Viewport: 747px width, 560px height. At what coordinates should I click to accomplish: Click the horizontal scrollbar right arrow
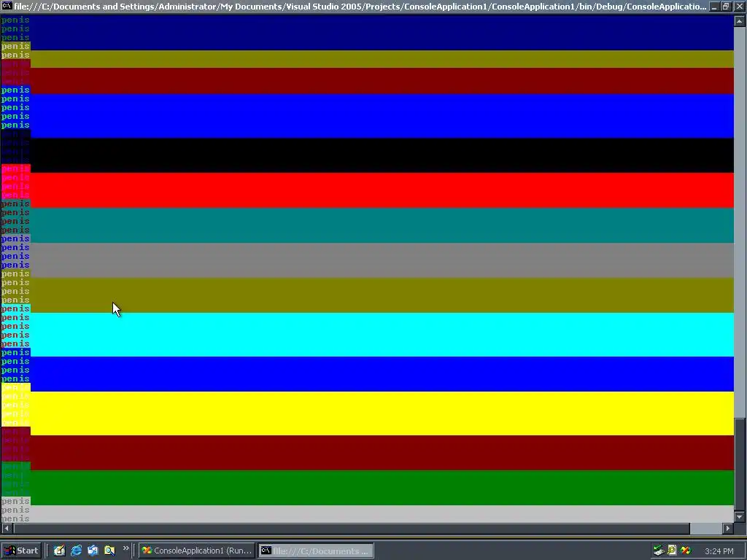coord(727,528)
